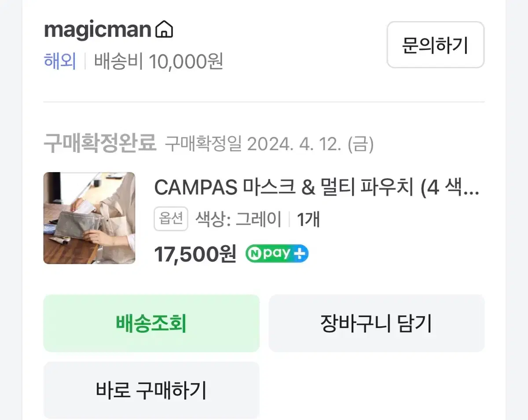Click the blue plus sign on Npay badge
528x420 pixels.
click(x=300, y=254)
